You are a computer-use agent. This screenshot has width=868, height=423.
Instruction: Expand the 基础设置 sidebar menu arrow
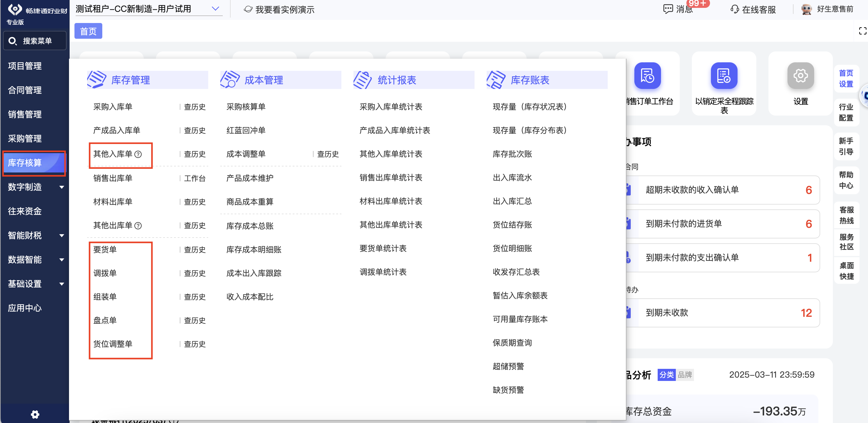(x=62, y=284)
